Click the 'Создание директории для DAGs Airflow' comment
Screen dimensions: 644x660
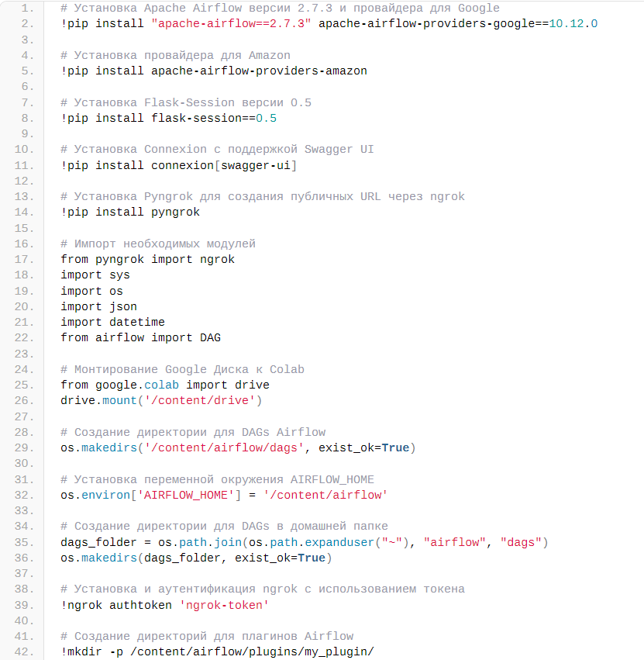tap(193, 432)
